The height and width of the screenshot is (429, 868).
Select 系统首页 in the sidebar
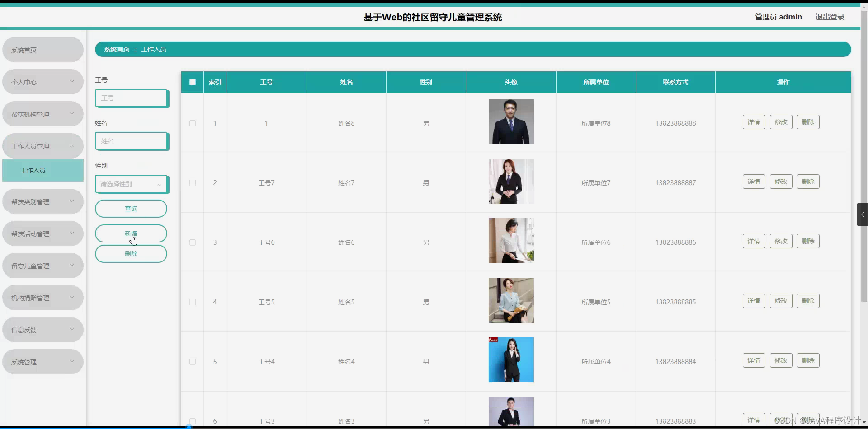pos(42,50)
